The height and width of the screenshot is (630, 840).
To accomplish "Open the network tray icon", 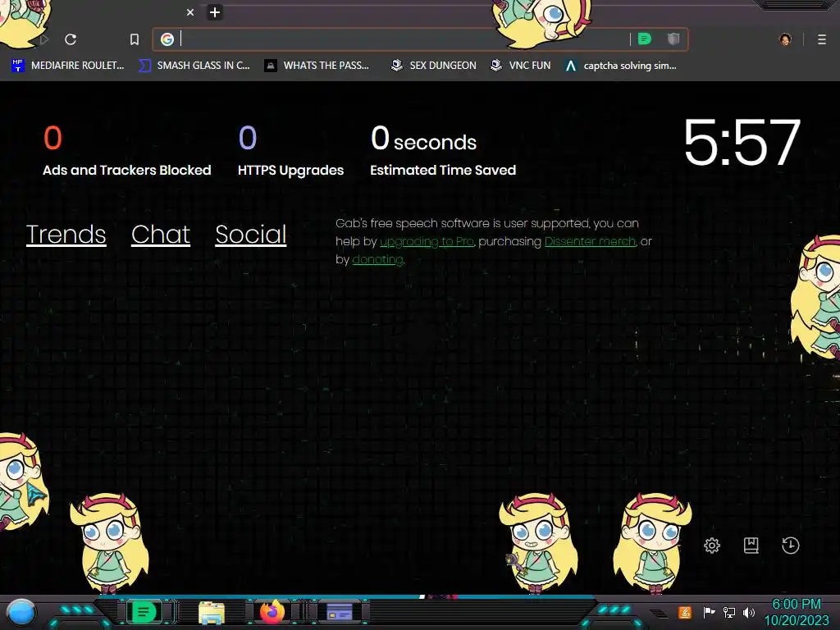I will coord(729,612).
